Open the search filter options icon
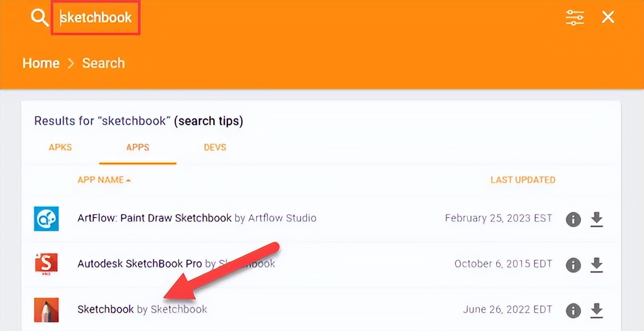The width and height of the screenshot is (644, 331). (x=575, y=17)
